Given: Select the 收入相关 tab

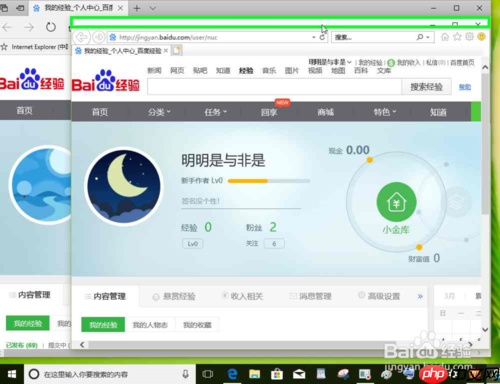Looking at the screenshot, I should (242, 296).
